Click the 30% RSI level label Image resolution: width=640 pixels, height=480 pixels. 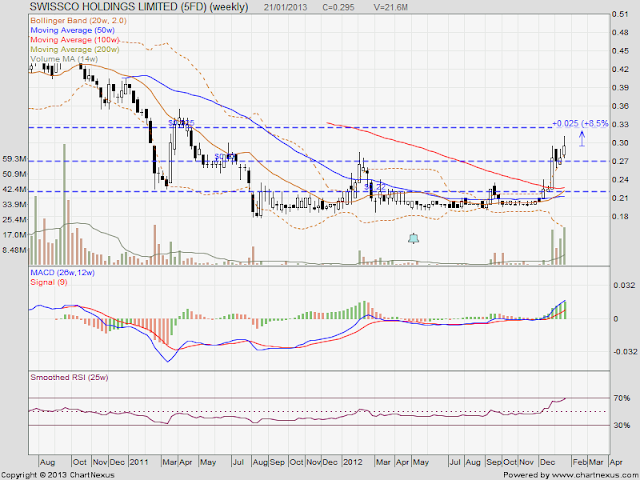(x=621, y=425)
